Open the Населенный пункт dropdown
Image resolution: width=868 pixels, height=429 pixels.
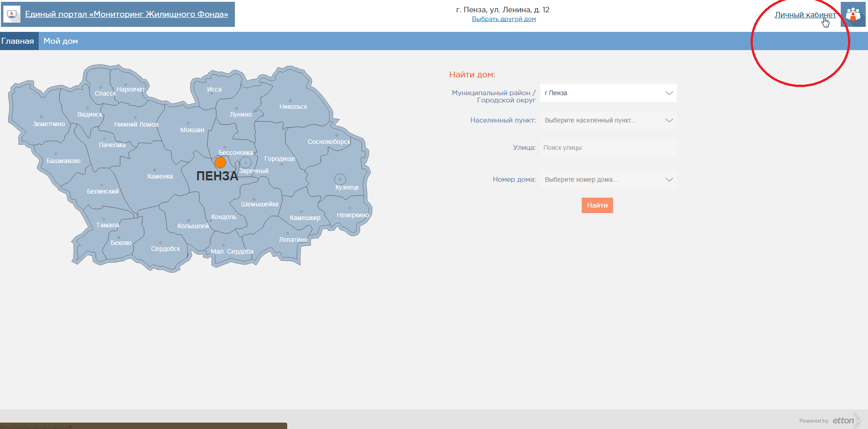608,120
